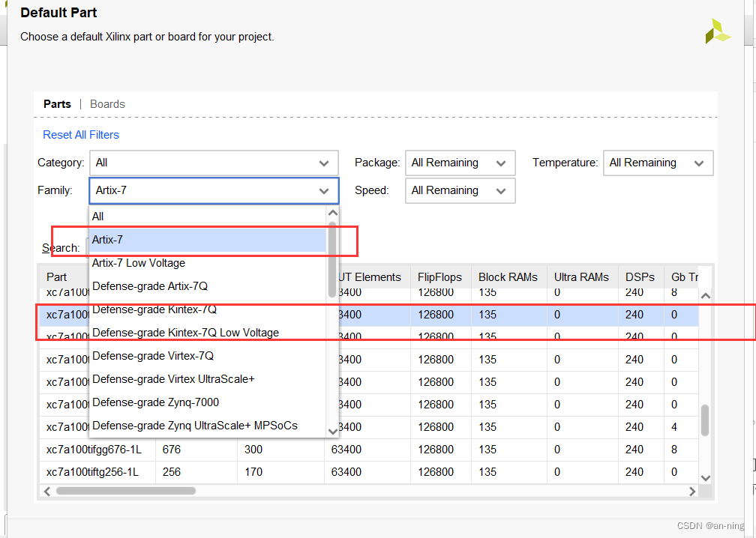
Task: Collapse the Family Artix-7 dropdown
Action: click(x=214, y=191)
